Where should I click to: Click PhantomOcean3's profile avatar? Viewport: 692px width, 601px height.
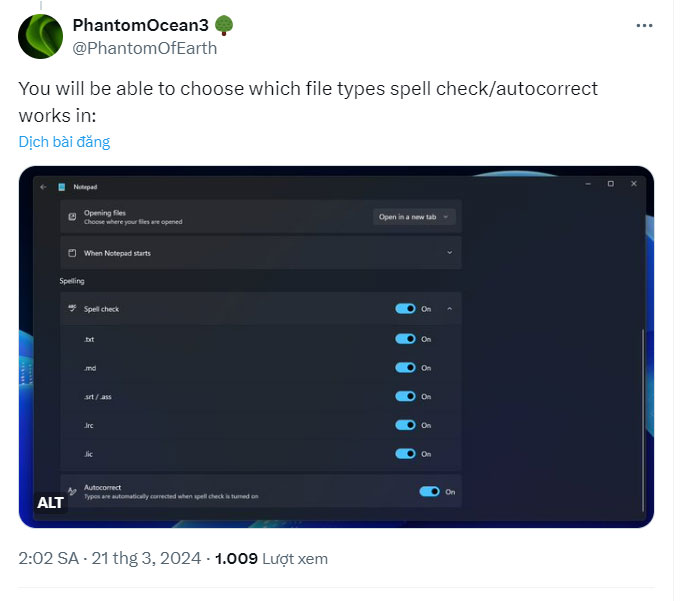[x=41, y=36]
